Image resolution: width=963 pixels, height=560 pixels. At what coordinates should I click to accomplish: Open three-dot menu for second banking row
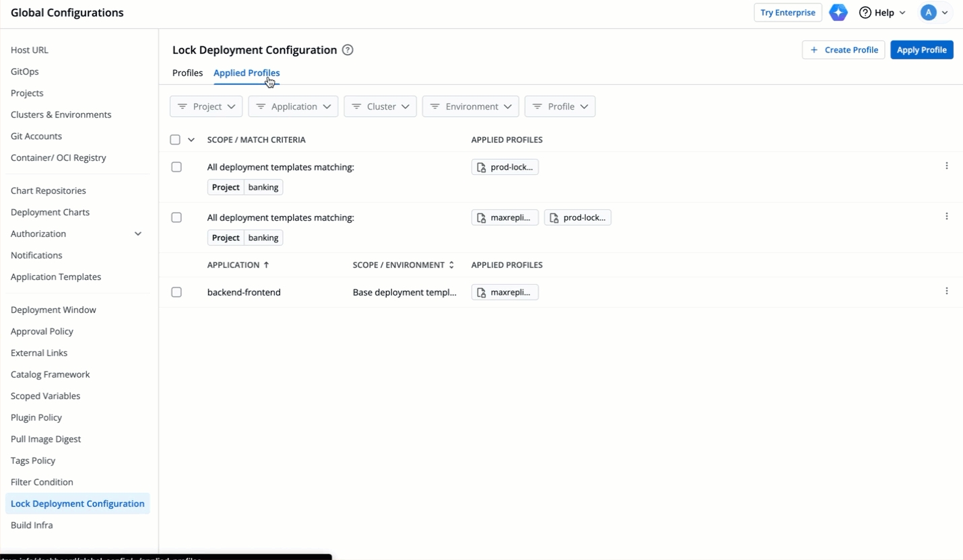tap(946, 217)
